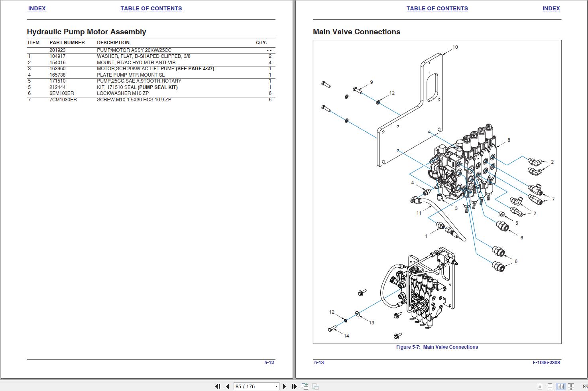The width and height of the screenshot is (588, 391).
Task: Click the 'LOCKWASHER M10 ZP' description
Action: (x=123, y=93)
